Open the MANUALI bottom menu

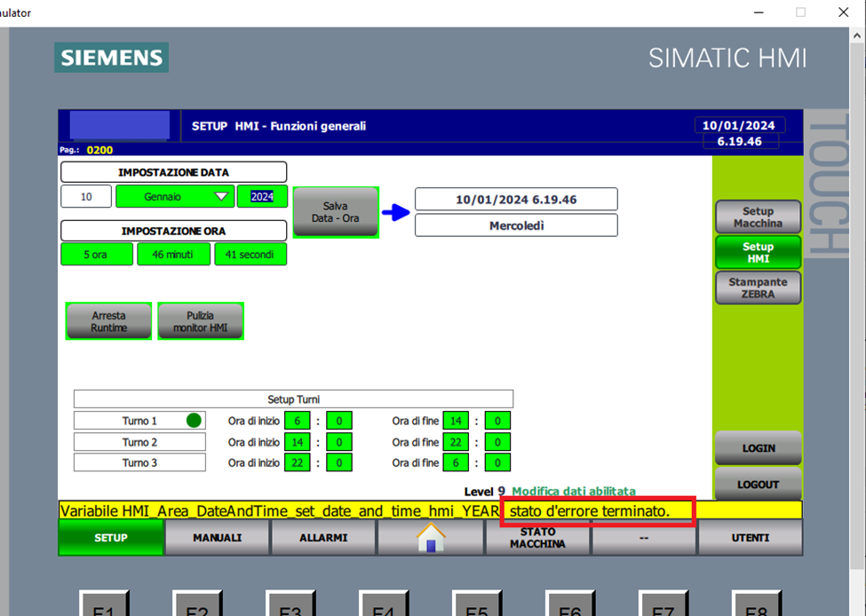pos(218,538)
